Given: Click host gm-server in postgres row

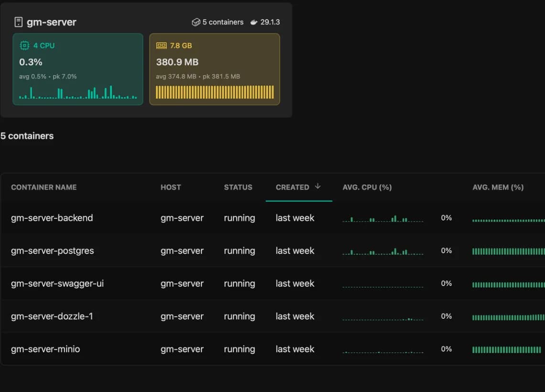Looking at the screenshot, I should pos(182,251).
